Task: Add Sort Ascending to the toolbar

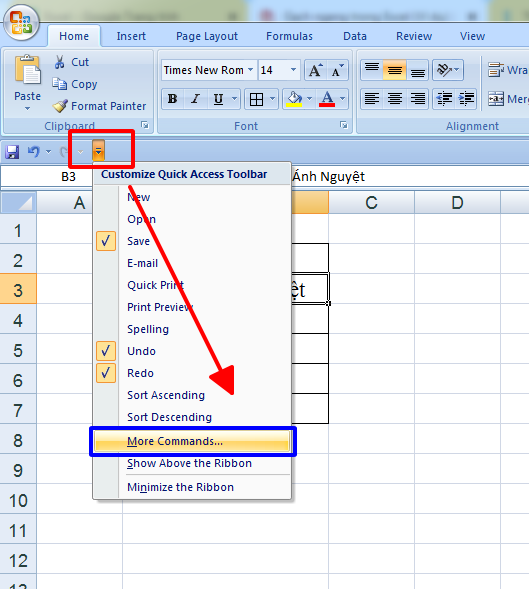Action: (x=192, y=395)
